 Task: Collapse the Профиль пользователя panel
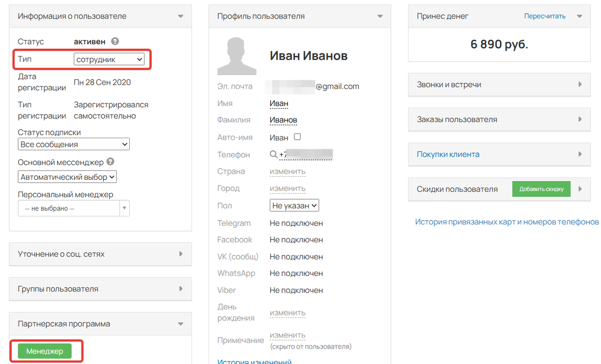(380, 17)
